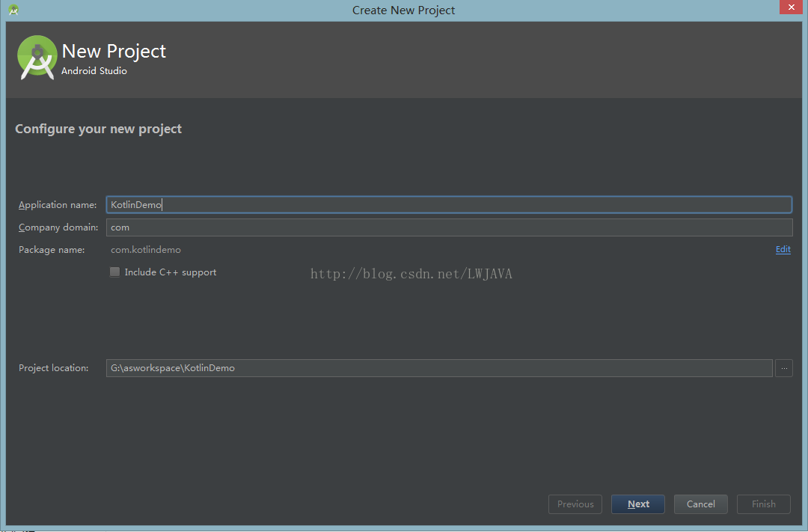Image resolution: width=808 pixels, height=532 pixels.
Task: Click the "Project location:" label
Action: point(54,368)
